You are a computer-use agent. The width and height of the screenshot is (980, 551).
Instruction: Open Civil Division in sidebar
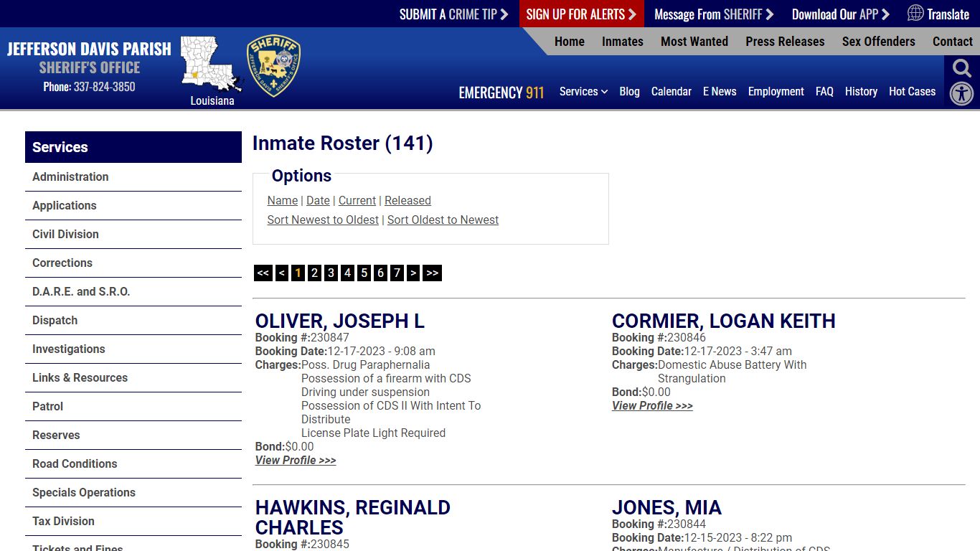pos(133,234)
